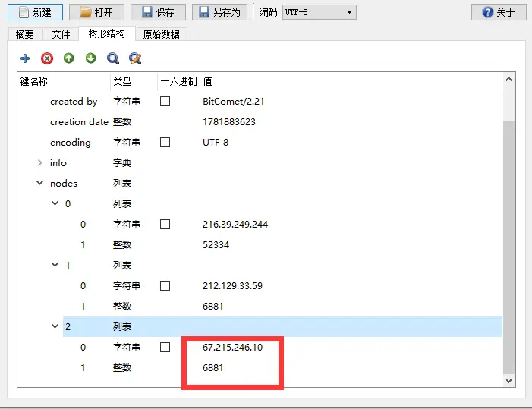Click the IP value 216.39.249.244
The width and height of the screenshot is (532, 409).
[x=235, y=224]
